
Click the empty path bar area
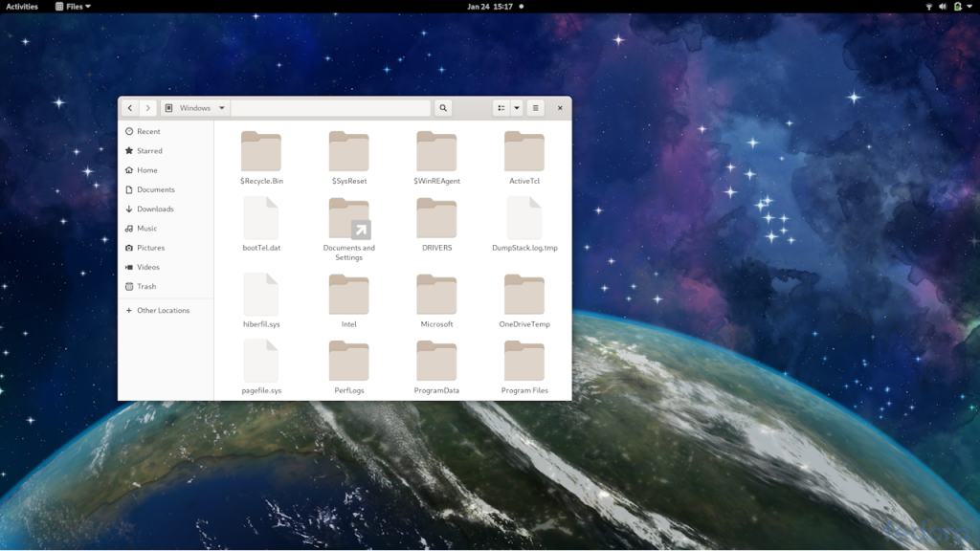[x=330, y=108]
